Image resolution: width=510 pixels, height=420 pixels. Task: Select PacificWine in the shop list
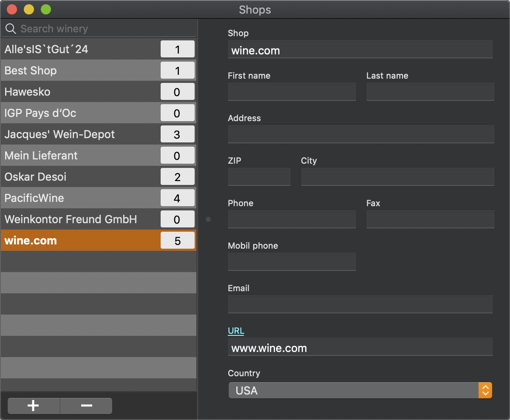tap(99, 198)
